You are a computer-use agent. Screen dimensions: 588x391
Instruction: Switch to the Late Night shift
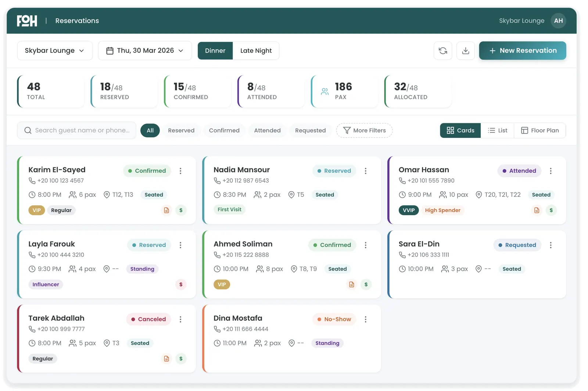pos(256,51)
